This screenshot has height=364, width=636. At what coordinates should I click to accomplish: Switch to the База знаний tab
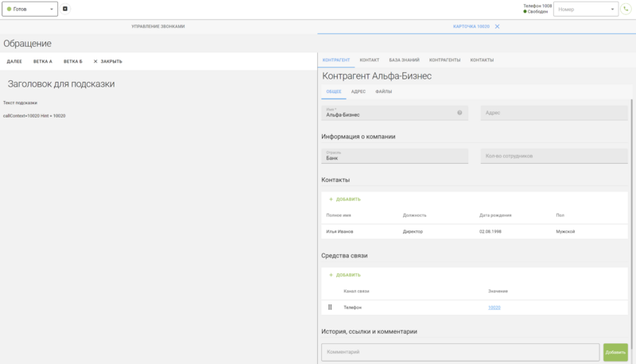[404, 60]
